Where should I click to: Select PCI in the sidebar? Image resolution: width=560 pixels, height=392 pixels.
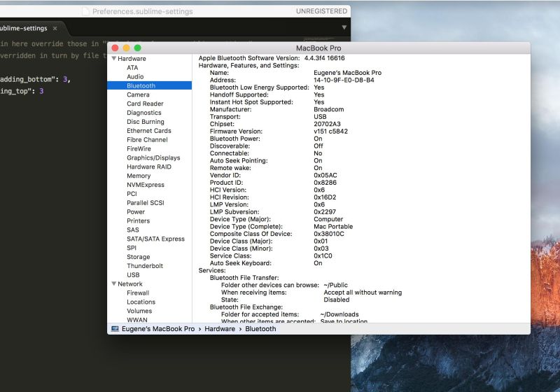point(132,194)
